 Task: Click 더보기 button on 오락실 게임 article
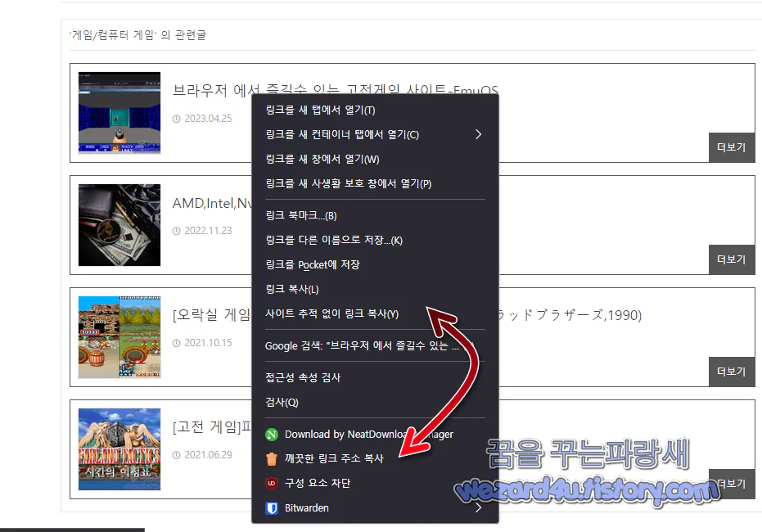(732, 372)
